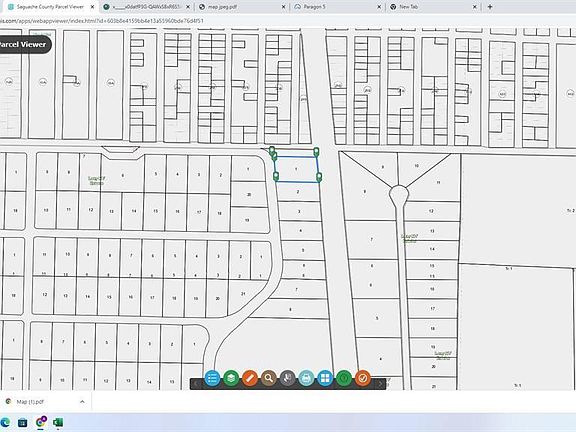Open a new browser tab
576x432 pixels.
(490, 7)
